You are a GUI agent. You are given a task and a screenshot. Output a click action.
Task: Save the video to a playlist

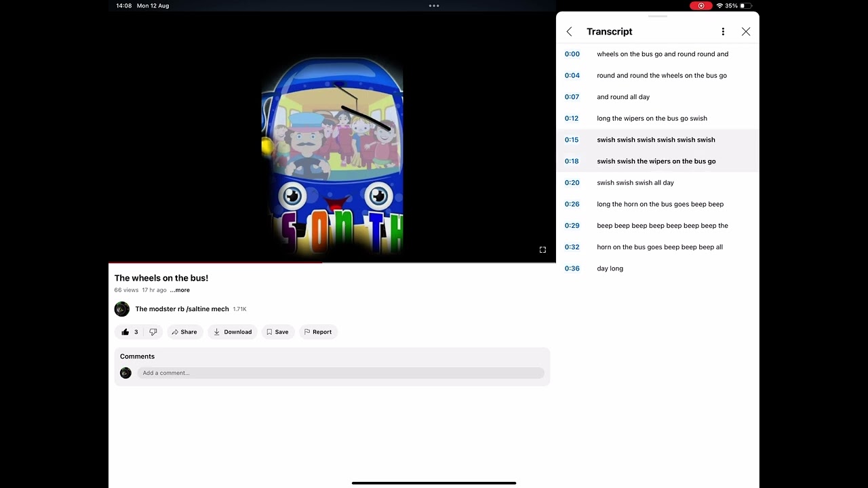277,332
